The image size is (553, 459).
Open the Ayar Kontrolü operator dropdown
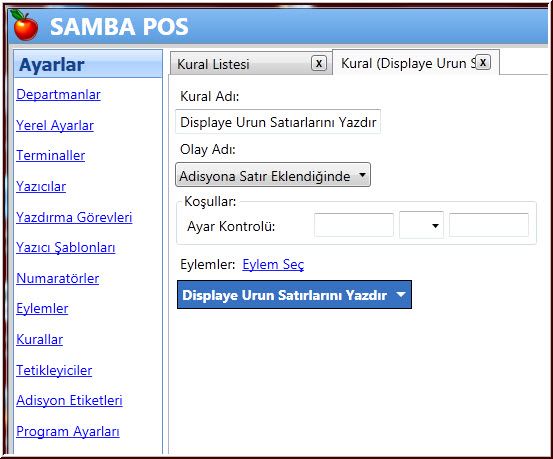coord(421,225)
